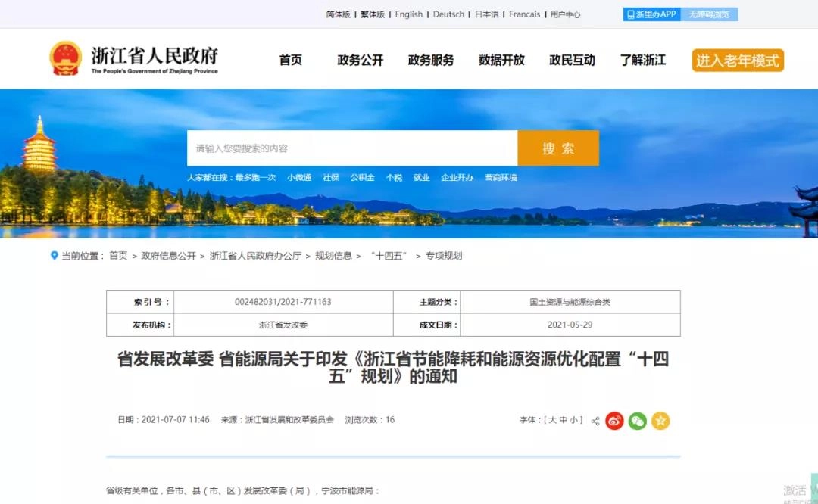Click the share icon beside font size
This screenshot has height=504, width=818.
[595, 421]
